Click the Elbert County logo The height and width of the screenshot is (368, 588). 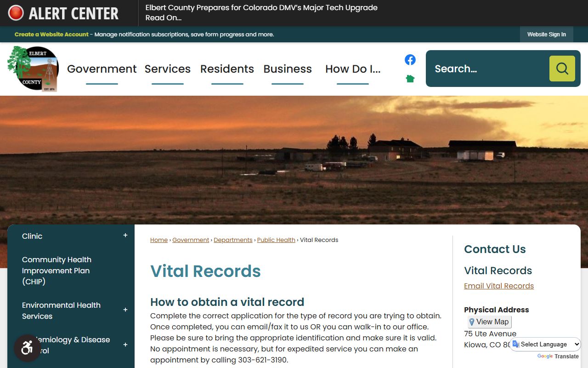click(33, 69)
